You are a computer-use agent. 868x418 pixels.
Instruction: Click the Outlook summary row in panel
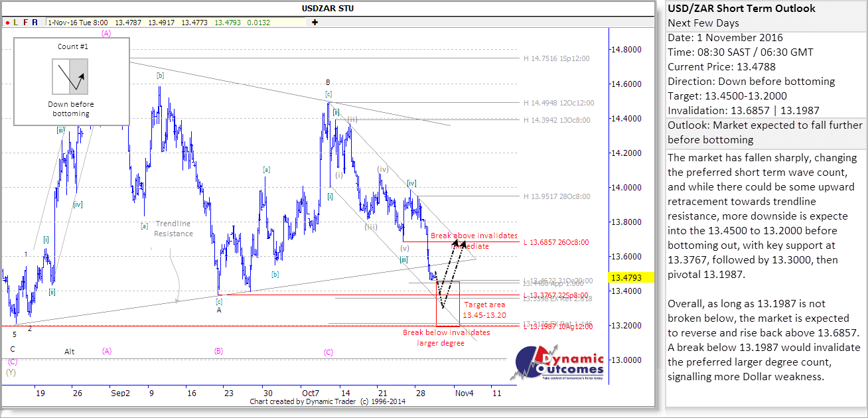pos(764,132)
